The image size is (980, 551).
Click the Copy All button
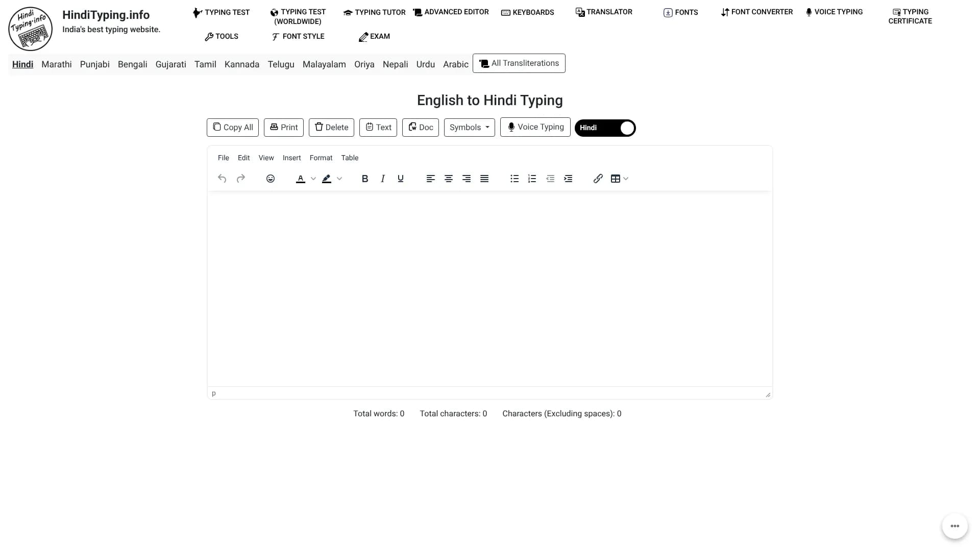point(232,127)
